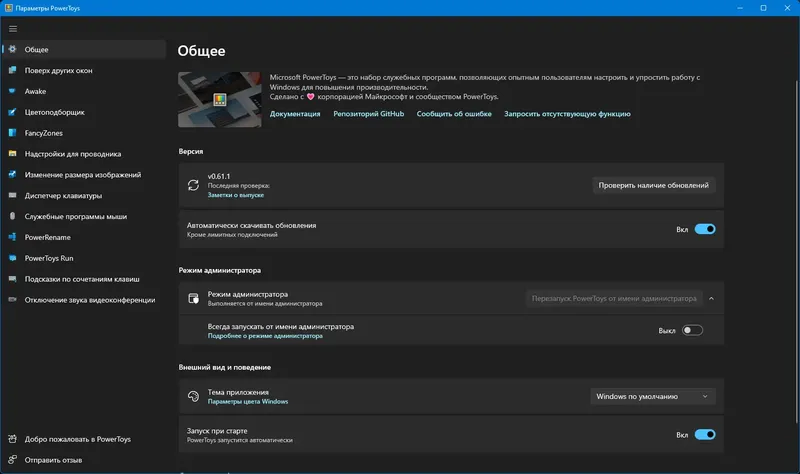Viewport: 800px width, 474px height.
Task: Click the gear icon beside Общее
Action: pos(13,49)
